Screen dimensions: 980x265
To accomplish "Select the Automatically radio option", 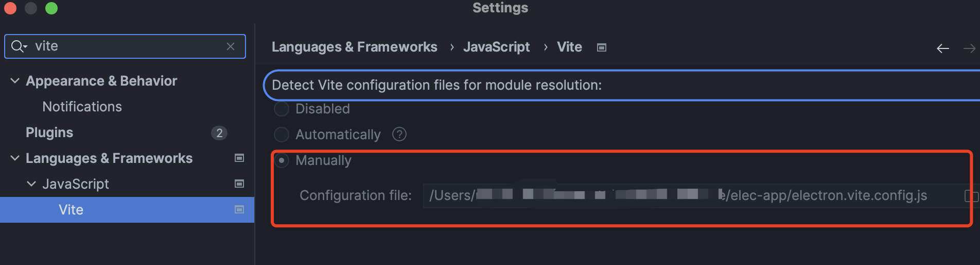I will (282, 135).
